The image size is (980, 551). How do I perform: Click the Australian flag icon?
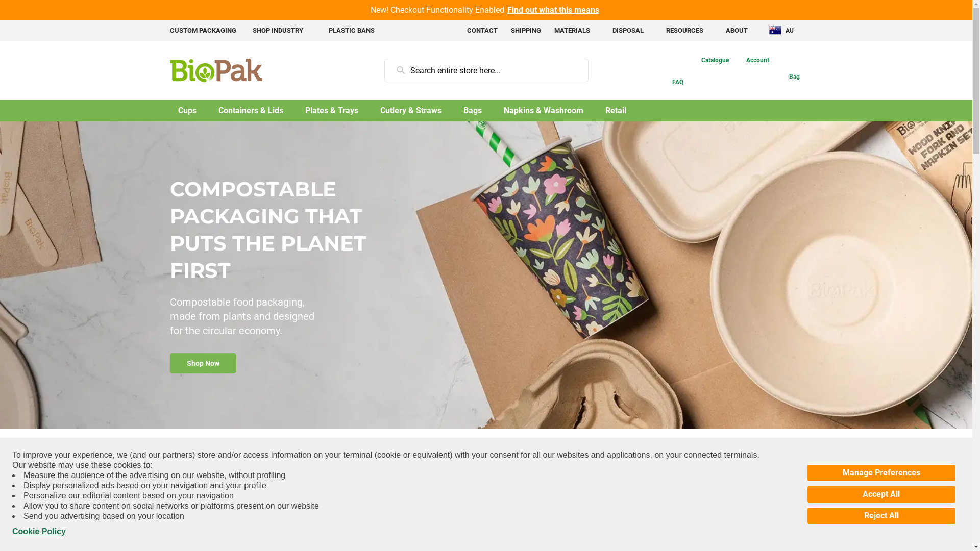pyautogui.click(x=775, y=30)
